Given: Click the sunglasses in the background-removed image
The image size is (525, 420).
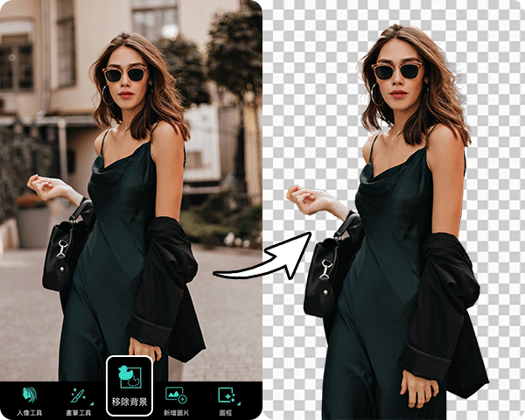Looking at the screenshot, I should tap(395, 71).
